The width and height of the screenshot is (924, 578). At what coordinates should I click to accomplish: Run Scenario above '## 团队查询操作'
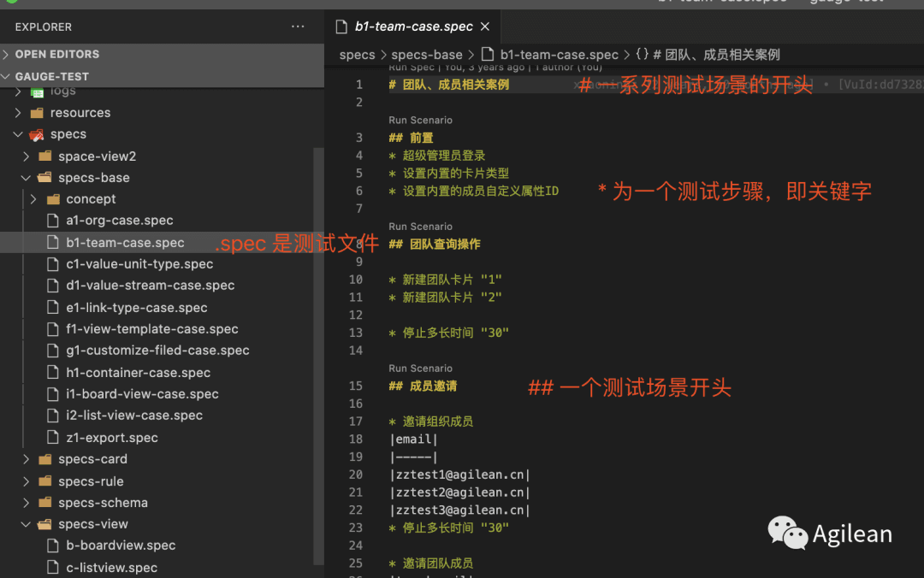(420, 227)
